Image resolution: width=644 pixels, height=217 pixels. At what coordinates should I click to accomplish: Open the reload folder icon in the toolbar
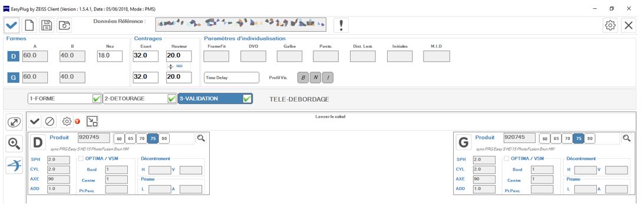click(64, 25)
